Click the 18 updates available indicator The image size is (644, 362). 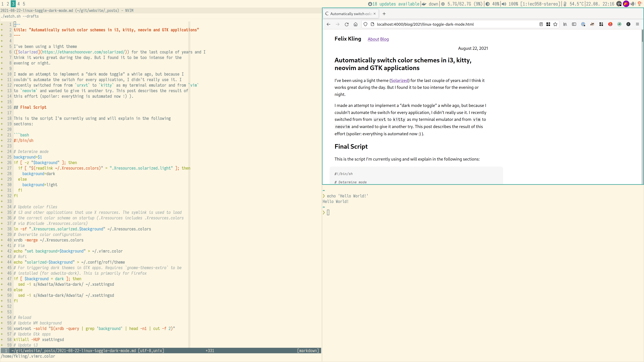(x=393, y=4)
